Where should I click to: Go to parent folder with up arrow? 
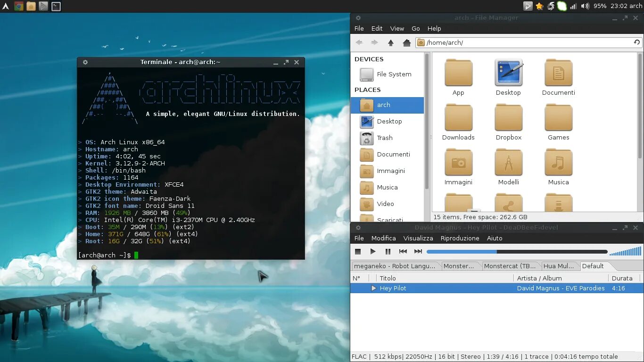390,42
